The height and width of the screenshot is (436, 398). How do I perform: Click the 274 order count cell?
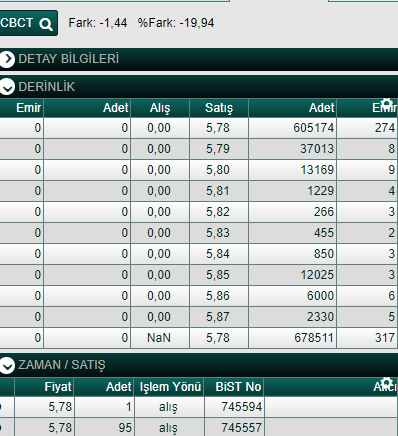click(x=367, y=128)
